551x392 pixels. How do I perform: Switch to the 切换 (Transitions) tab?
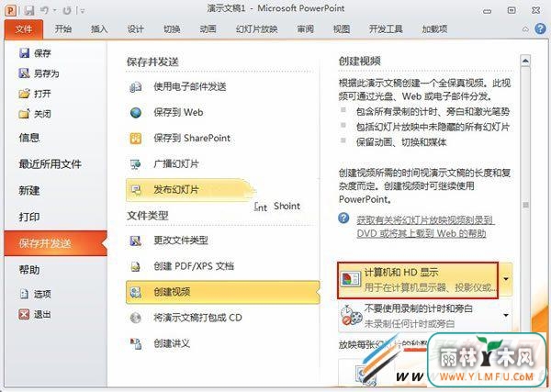(172, 28)
